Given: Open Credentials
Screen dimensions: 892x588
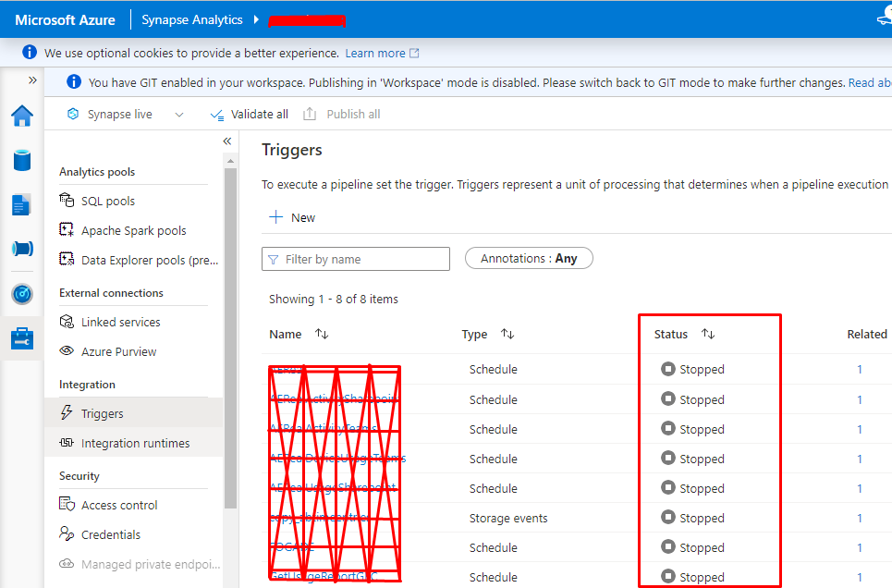Looking at the screenshot, I should [111, 535].
